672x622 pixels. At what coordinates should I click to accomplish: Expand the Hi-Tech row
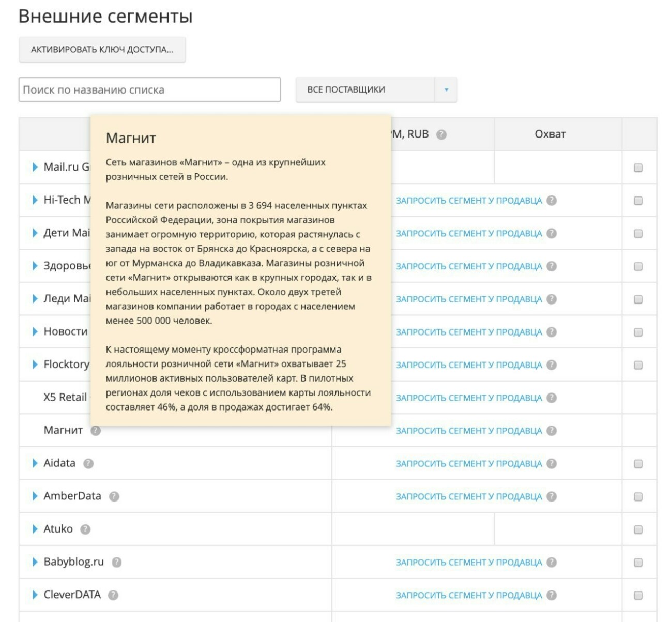(35, 200)
